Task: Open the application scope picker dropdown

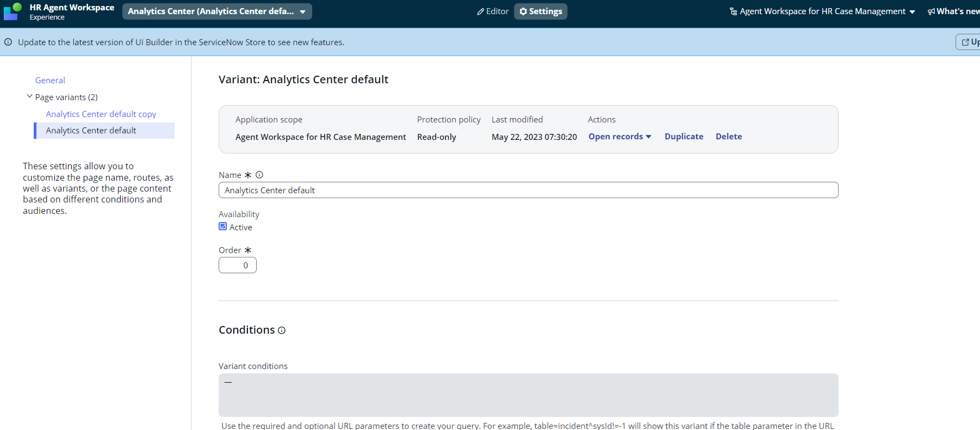Action: pos(822,11)
